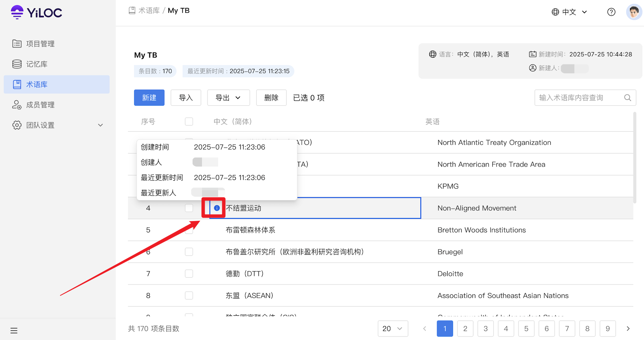
Task: Click the calendar icon by 新建时间
Action: tap(533, 54)
